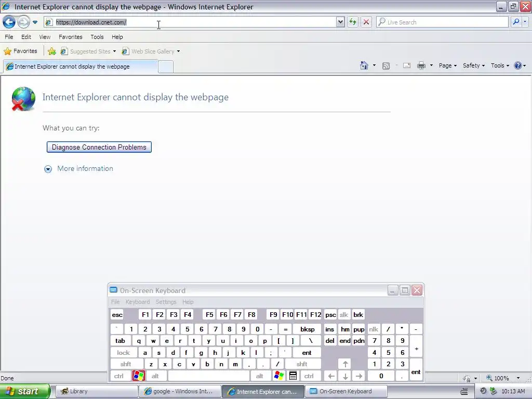This screenshot has width=532, height=399.
Task: Click Diagnose Connection Problems button
Action: point(99,147)
